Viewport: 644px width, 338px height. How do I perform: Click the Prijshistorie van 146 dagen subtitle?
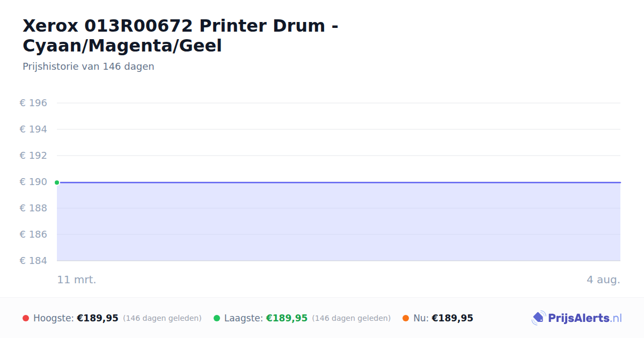pos(89,67)
